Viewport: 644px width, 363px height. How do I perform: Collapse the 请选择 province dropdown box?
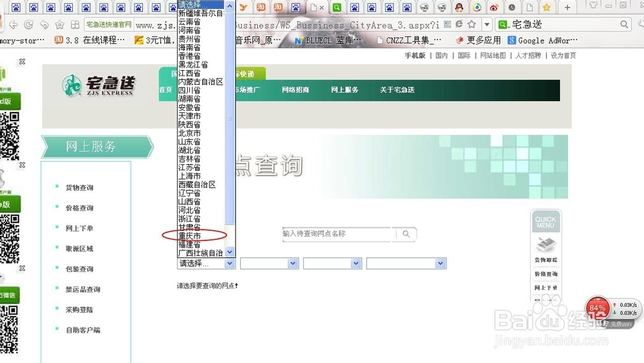[x=206, y=263]
